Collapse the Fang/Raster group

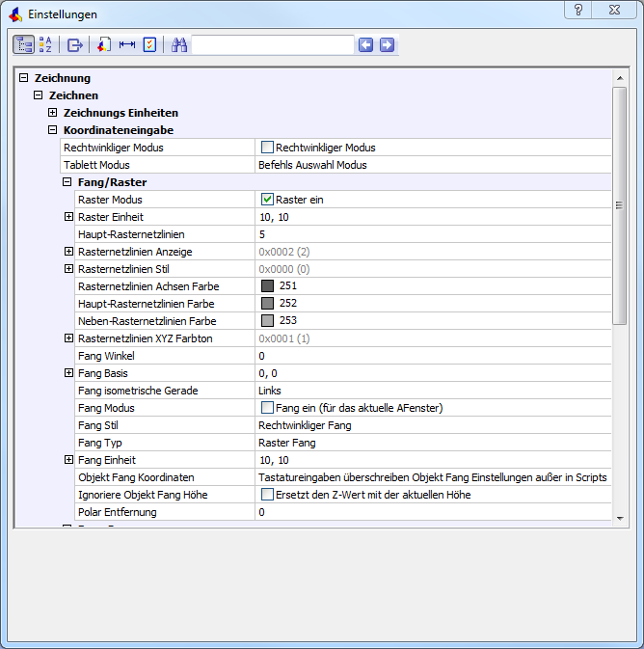[67, 182]
